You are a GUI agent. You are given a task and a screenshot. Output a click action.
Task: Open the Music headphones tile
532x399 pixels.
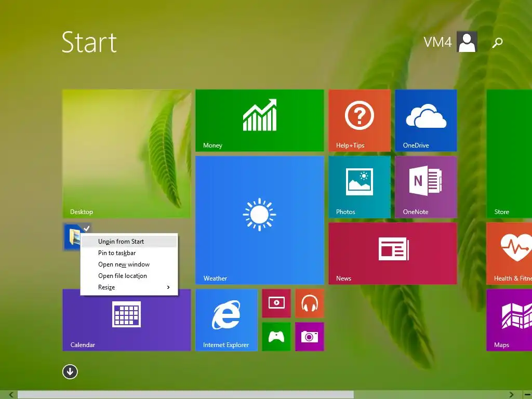[x=310, y=303]
